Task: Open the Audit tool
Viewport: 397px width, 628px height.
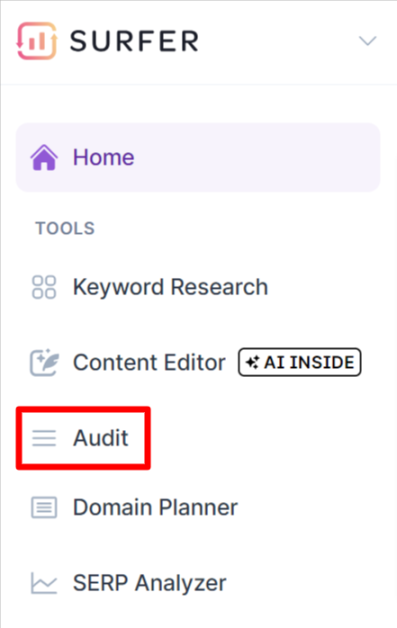Action: pos(101,438)
